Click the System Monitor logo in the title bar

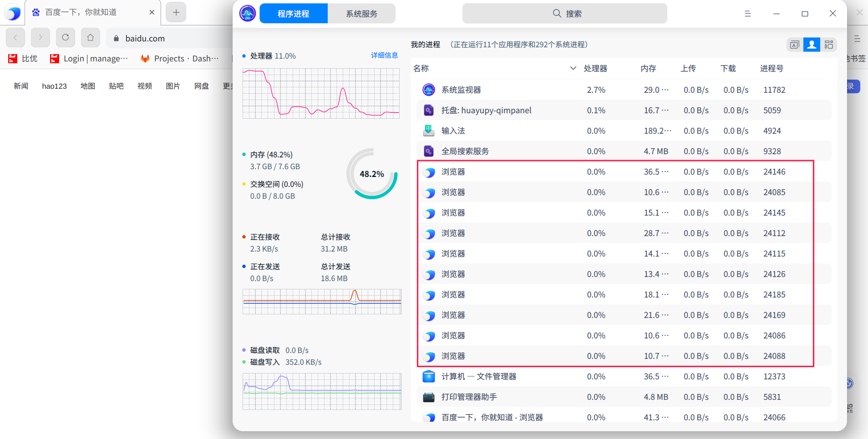248,14
